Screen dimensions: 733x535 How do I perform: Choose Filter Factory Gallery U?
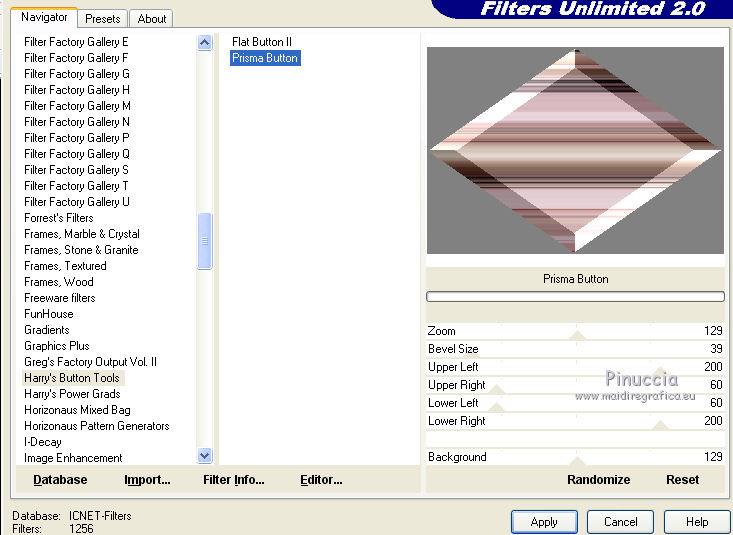(x=77, y=202)
